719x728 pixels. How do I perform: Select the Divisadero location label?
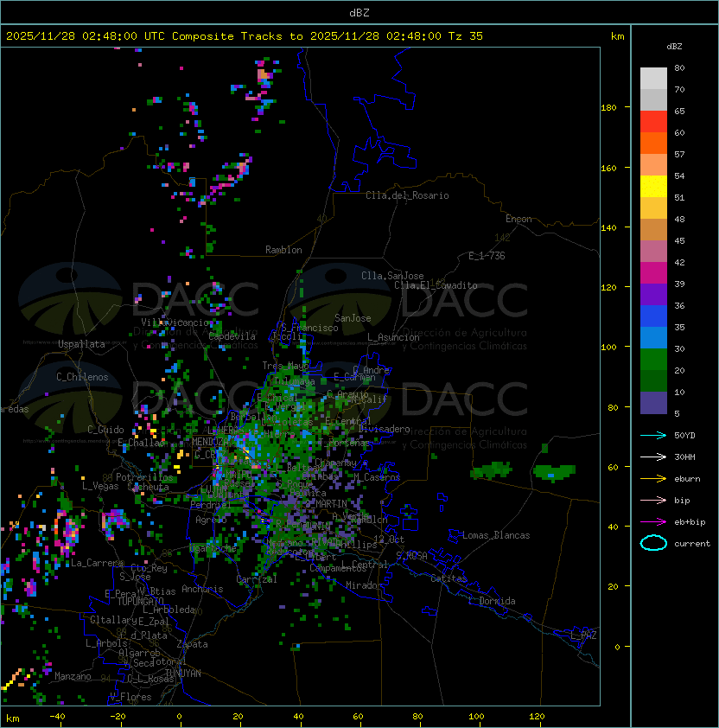click(x=384, y=429)
